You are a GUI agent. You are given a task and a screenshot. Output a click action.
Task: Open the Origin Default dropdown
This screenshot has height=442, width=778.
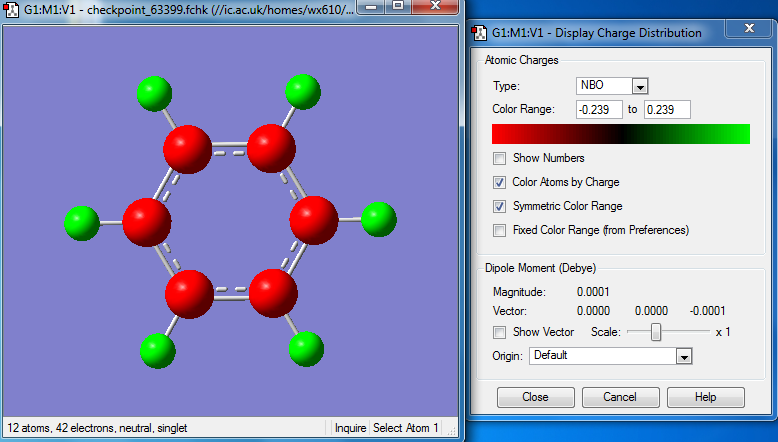684,356
